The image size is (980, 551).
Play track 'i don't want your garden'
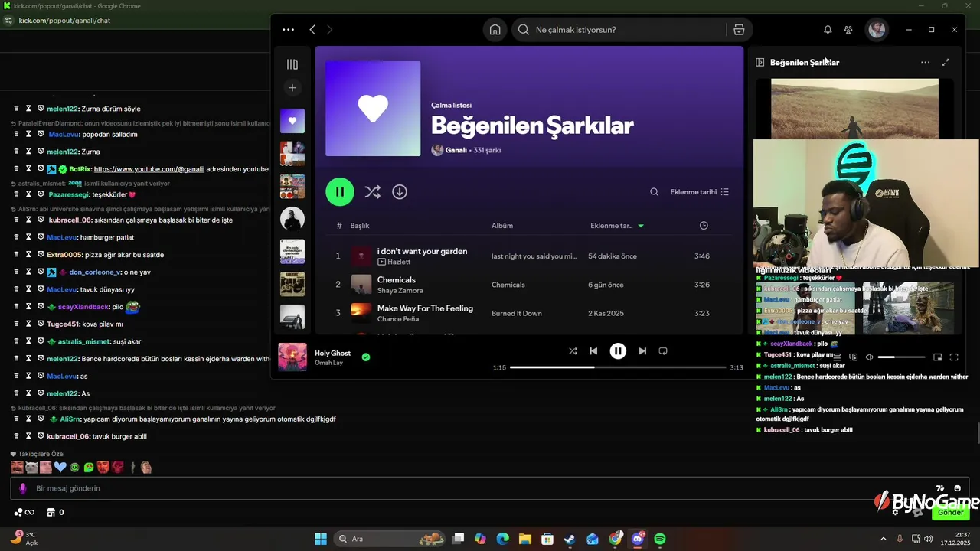(422, 251)
